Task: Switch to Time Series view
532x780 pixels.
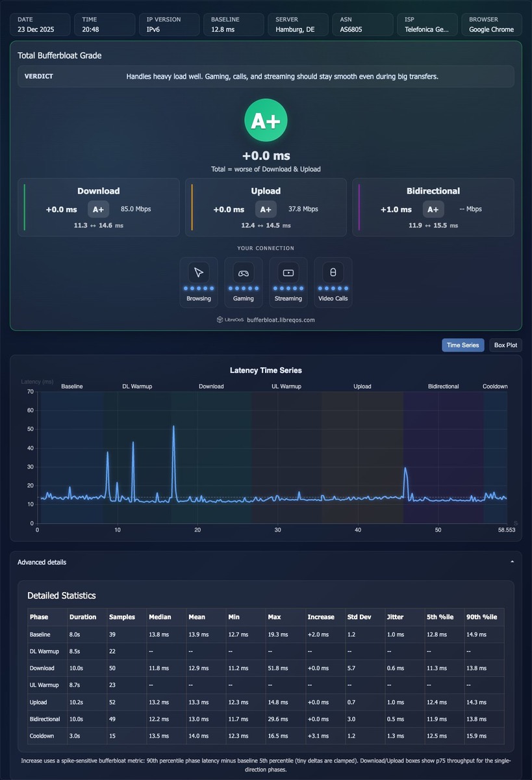Action: 462,345
